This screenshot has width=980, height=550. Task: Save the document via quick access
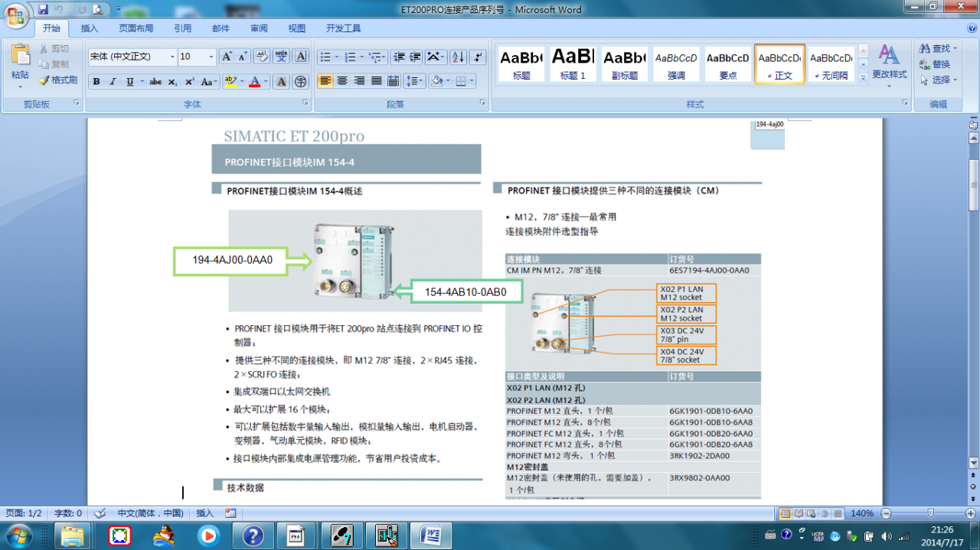[x=44, y=9]
